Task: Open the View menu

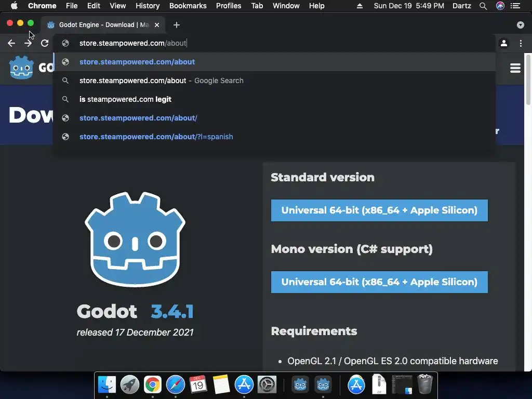Action: coord(118,6)
